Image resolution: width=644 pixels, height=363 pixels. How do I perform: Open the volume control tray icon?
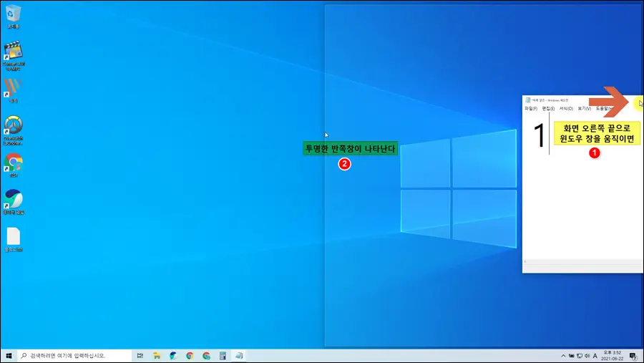coord(587,356)
